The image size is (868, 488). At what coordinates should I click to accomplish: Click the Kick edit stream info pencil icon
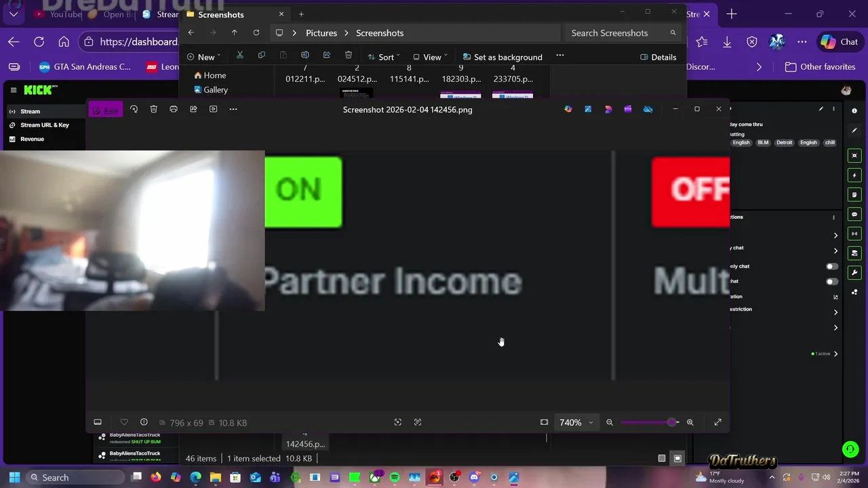coord(821,109)
